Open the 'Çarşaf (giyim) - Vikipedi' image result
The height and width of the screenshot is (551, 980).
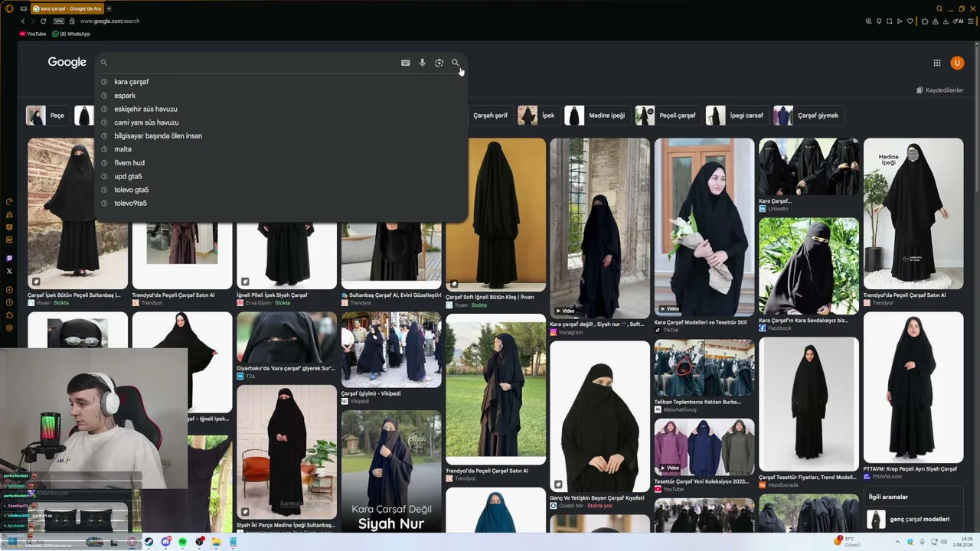pos(391,349)
